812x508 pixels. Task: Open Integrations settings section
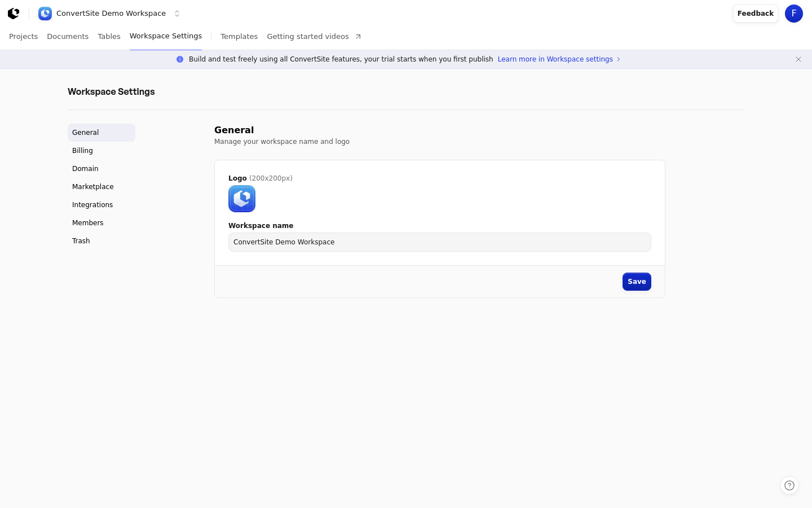coord(101,205)
